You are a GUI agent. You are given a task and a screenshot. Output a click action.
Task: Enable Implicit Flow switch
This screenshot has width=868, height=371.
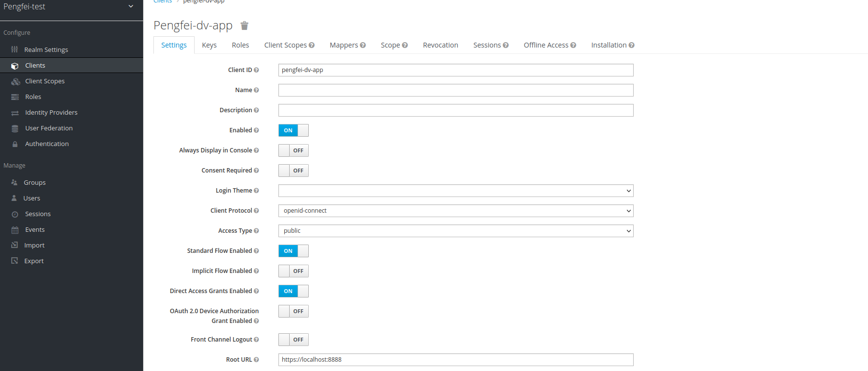click(x=294, y=271)
